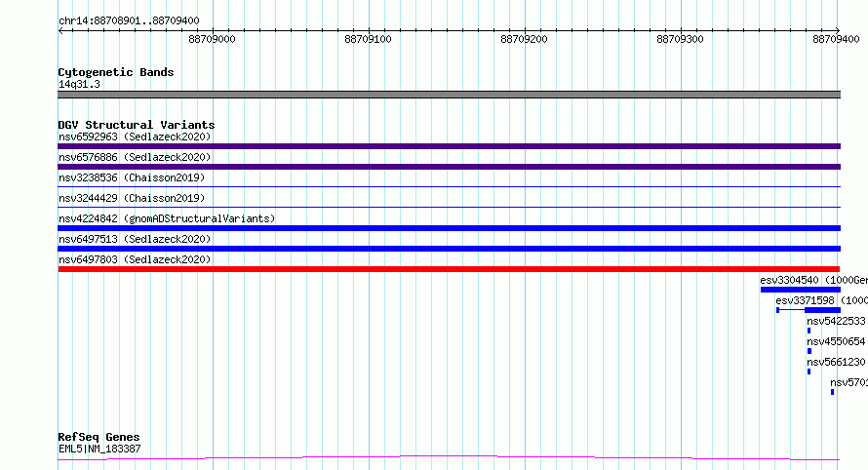Select the blue bar for nsv4224842
Viewport: 868px width, 470px height.
pyautogui.click(x=449, y=228)
